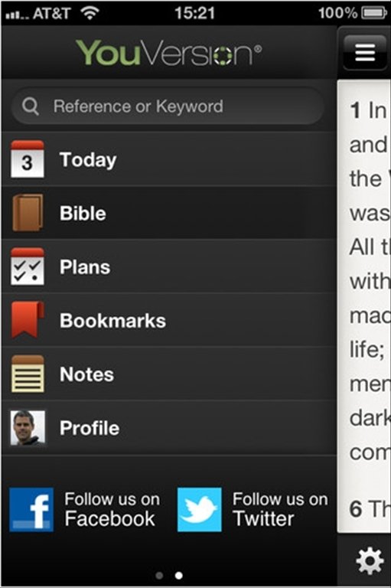The height and width of the screenshot is (588, 391).
Task: Follow us on Facebook link
Action: pos(86,510)
